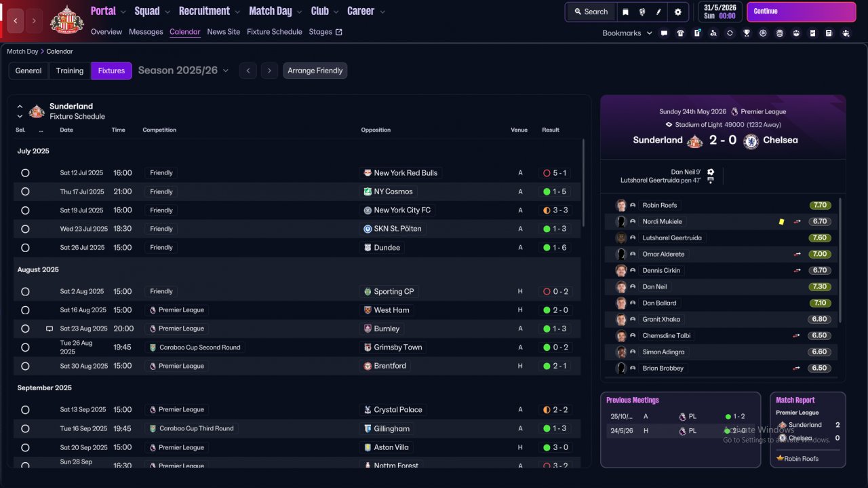Click the goal ball icon beside Dan Neil 9'
Viewport: 868px width, 488px height.
(710, 172)
